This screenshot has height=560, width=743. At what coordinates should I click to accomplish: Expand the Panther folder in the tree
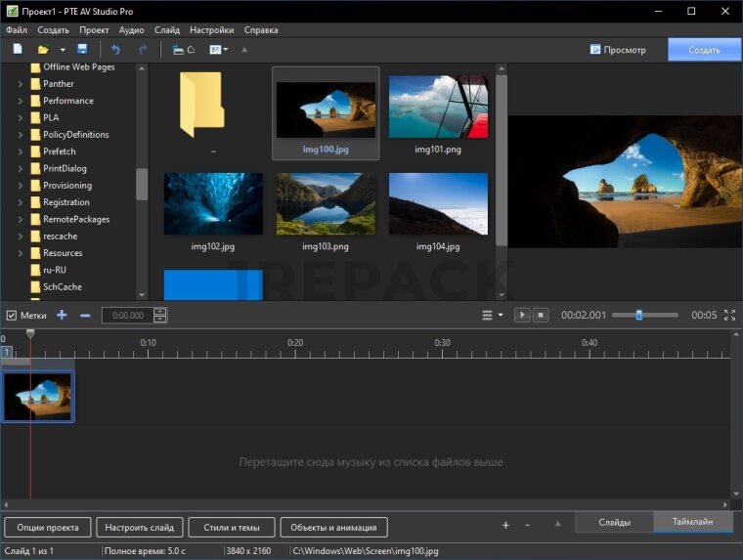pos(21,84)
